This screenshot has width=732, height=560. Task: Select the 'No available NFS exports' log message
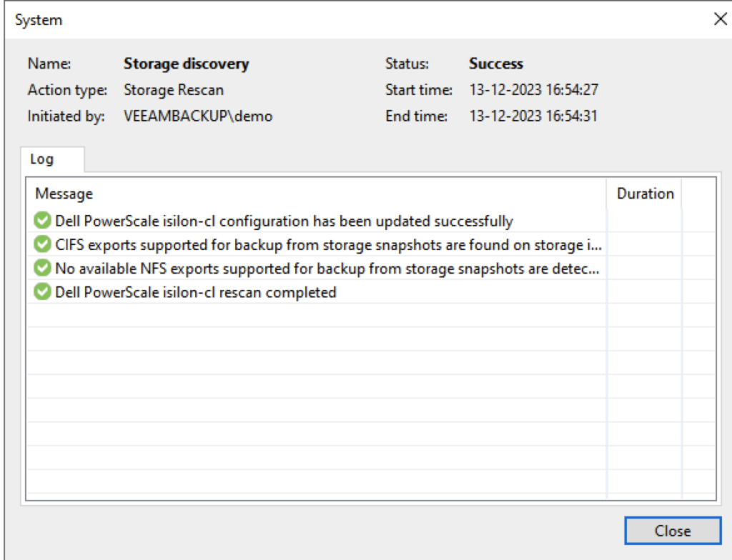click(329, 269)
